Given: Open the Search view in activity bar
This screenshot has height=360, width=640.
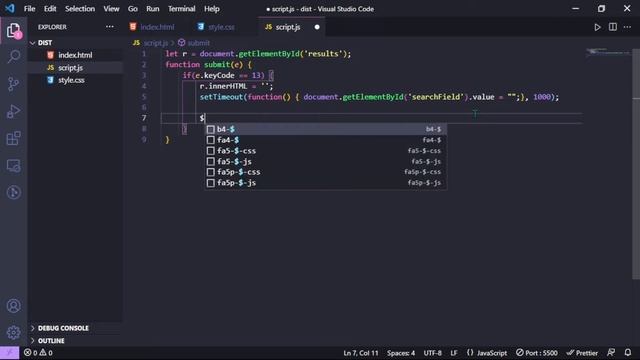Looking at the screenshot, I should (x=13, y=57).
